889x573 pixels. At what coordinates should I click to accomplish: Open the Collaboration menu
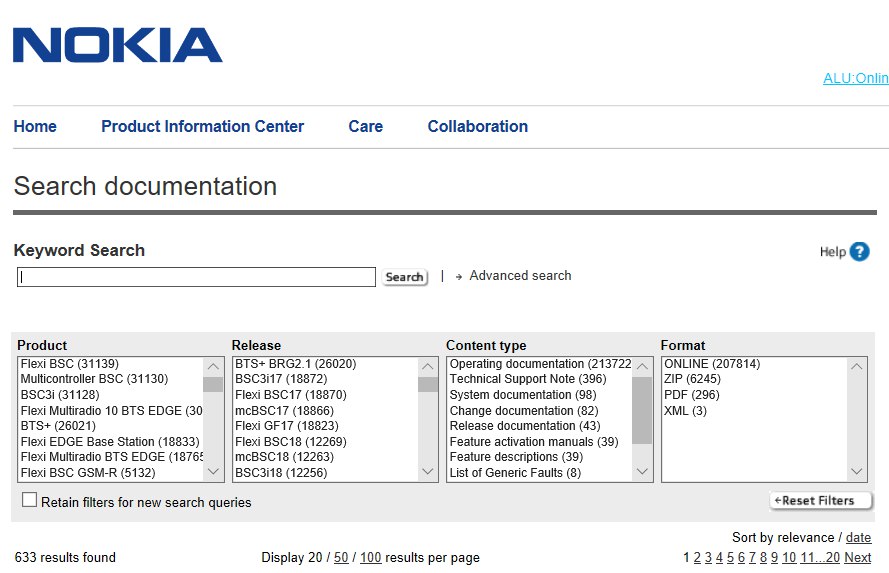point(477,126)
